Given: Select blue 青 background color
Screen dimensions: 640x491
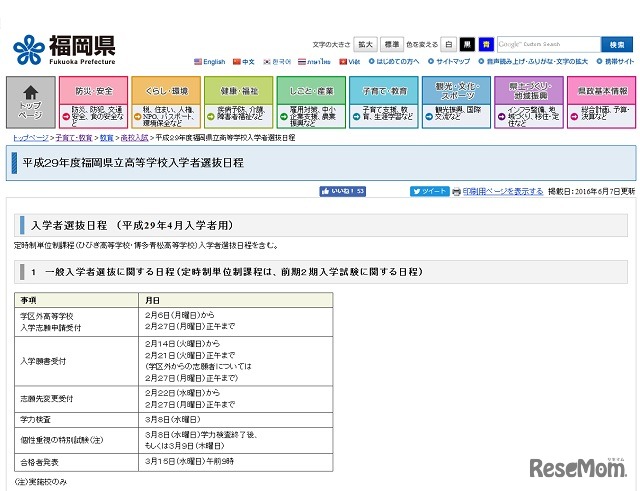Looking at the screenshot, I should point(486,44).
